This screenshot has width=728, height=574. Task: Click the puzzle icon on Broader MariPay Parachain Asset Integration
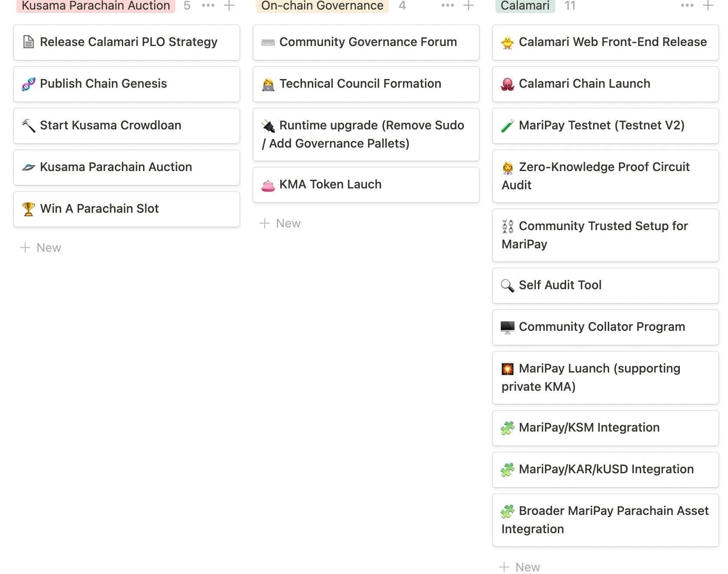507,511
